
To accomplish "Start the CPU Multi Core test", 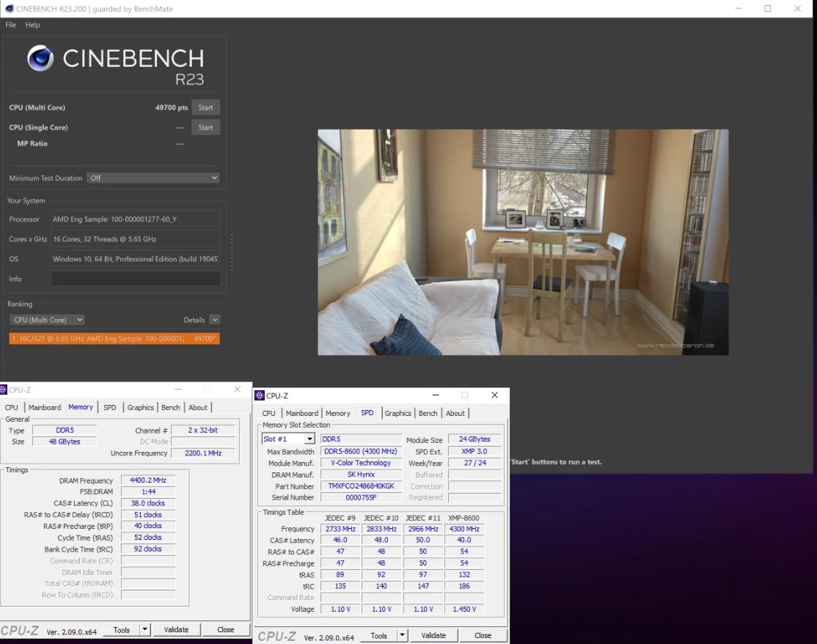I will 205,107.
